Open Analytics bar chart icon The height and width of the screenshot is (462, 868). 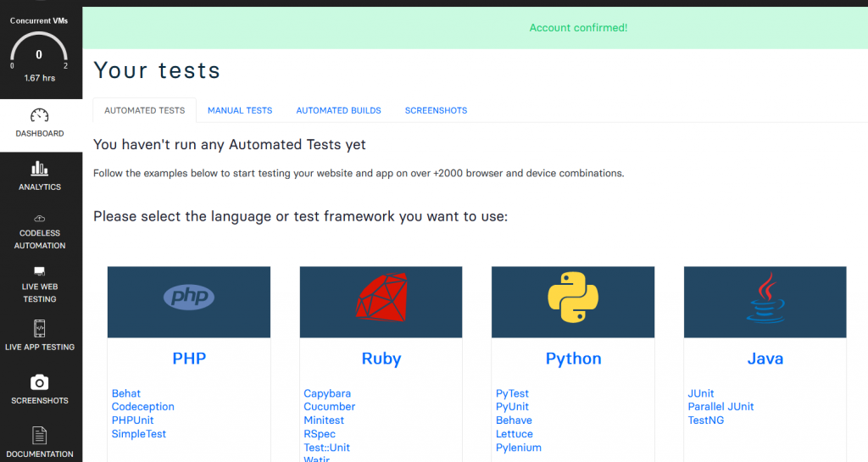[40, 169]
